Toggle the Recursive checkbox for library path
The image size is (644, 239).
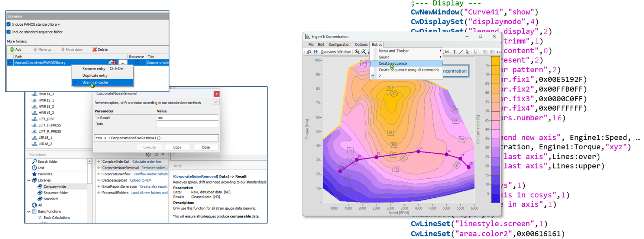137,63
